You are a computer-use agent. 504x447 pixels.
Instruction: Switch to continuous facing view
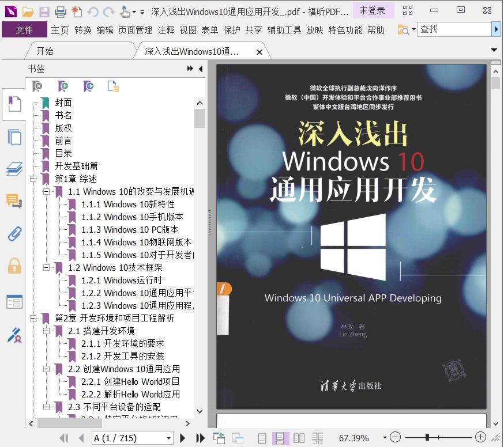pos(317,438)
